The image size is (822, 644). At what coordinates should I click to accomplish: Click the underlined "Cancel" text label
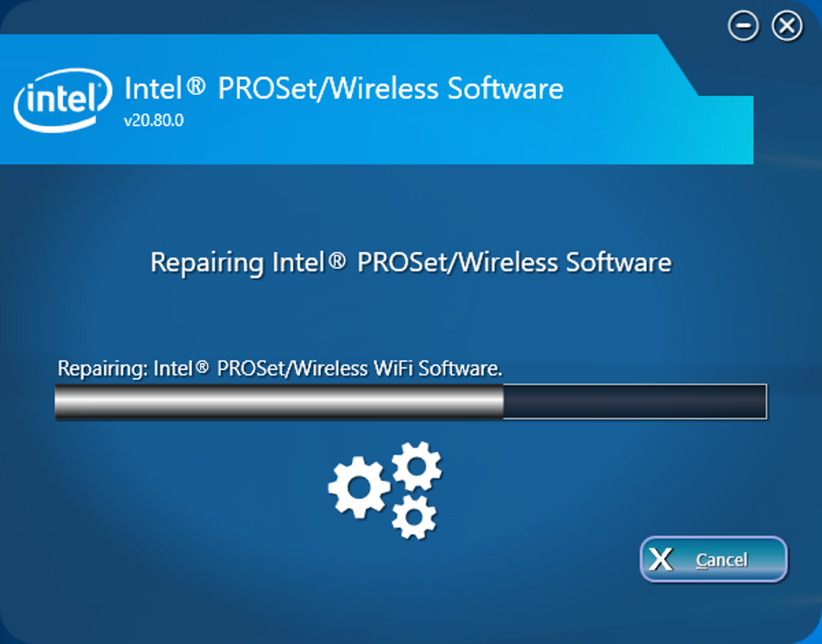tap(721, 560)
